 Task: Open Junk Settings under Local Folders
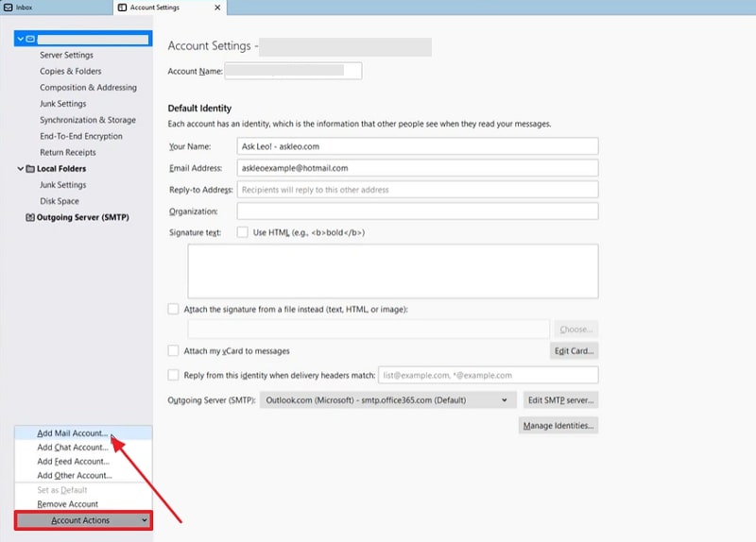click(63, 185)
